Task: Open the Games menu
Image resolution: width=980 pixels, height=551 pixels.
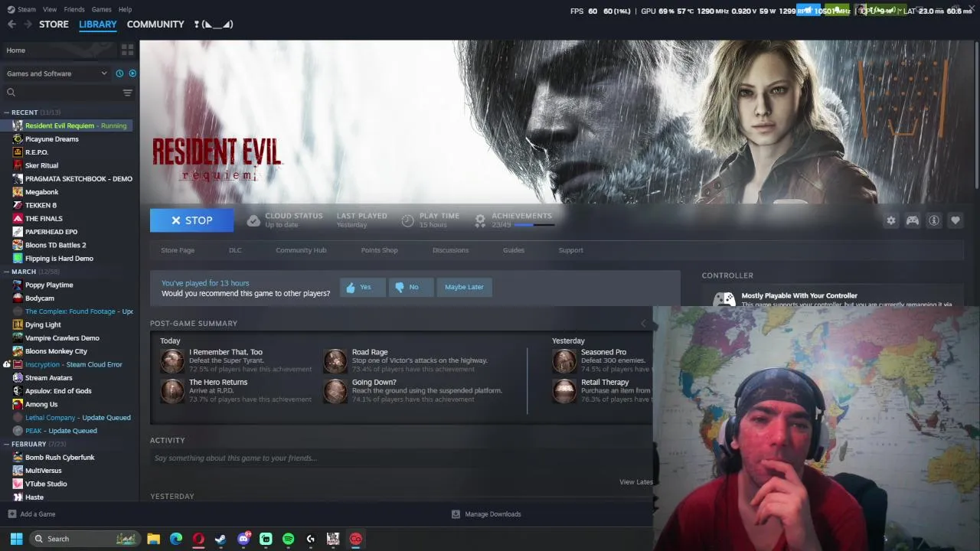Action: 102,9
